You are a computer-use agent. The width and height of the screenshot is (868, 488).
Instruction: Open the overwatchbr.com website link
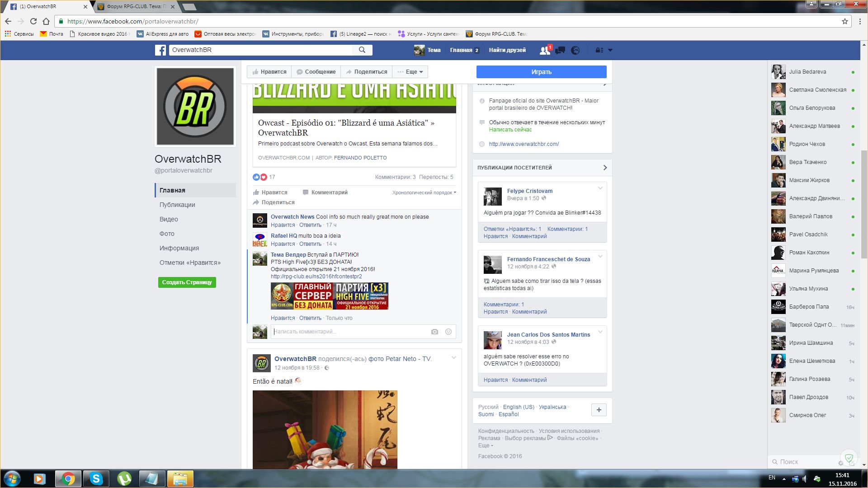(524, 144)
